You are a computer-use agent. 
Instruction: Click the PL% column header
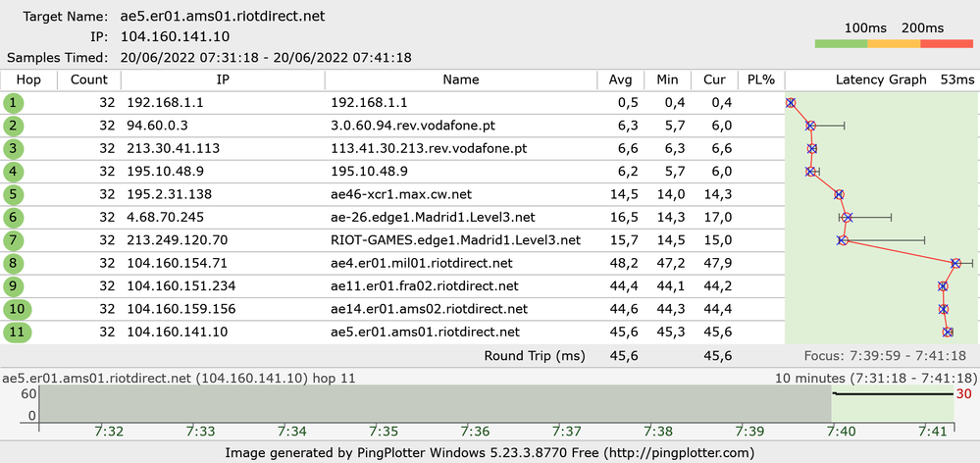point(761,79)
